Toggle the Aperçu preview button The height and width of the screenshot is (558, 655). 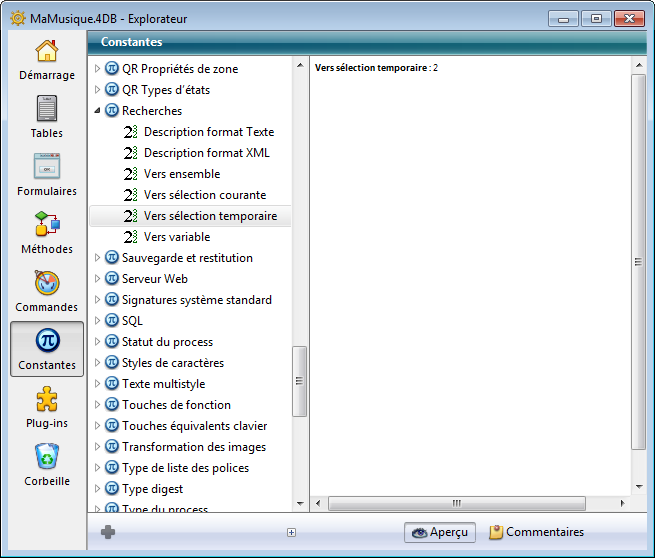[x=439, y=532]
